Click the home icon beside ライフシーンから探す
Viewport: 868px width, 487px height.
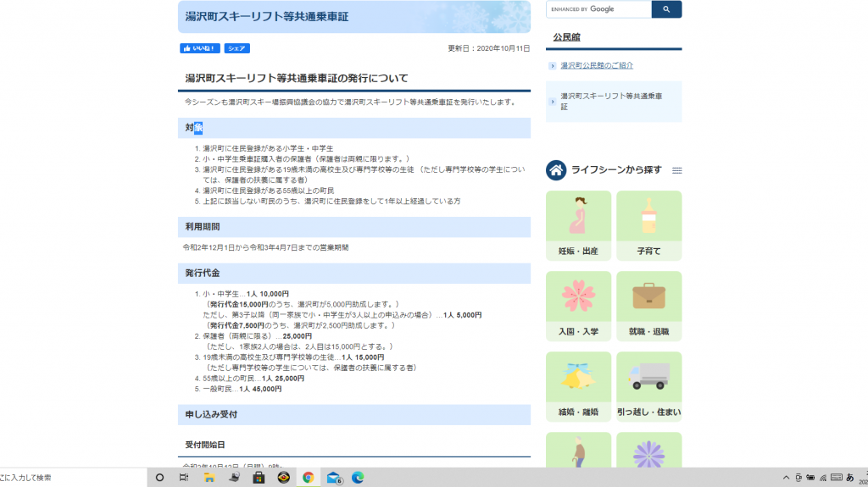[x=556, y=170]
